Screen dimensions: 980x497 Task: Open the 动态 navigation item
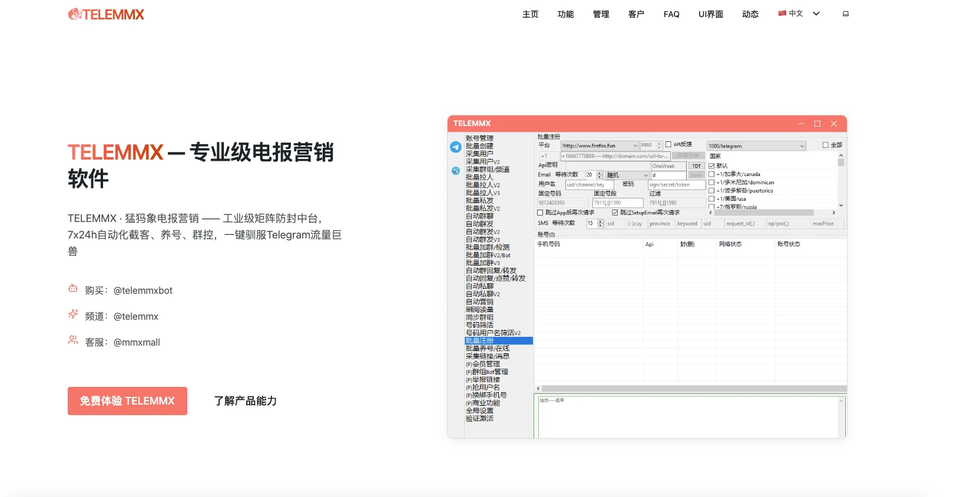750,14
